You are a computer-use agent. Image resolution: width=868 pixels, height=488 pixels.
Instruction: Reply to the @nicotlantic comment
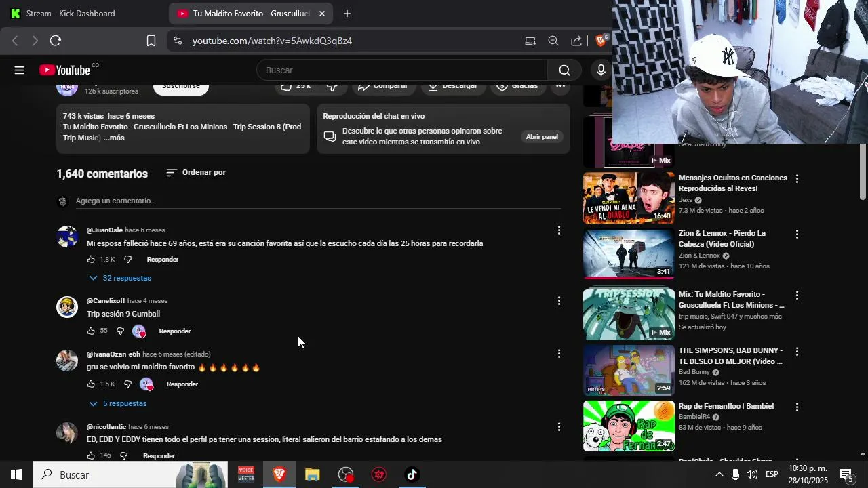[159, 455]
